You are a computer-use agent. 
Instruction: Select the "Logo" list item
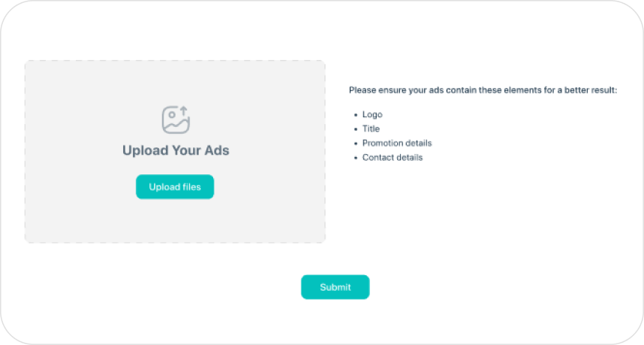tap(372, 115)
